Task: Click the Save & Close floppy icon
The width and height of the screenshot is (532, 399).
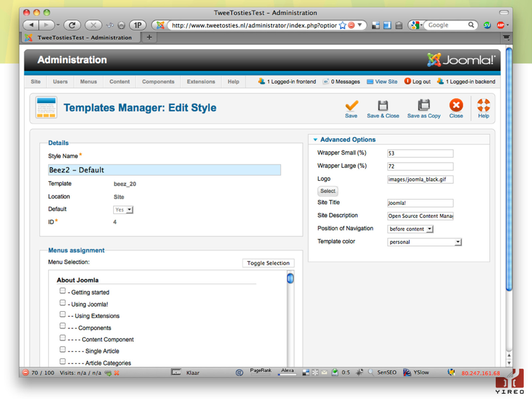Action: click(x=383, y=105)
